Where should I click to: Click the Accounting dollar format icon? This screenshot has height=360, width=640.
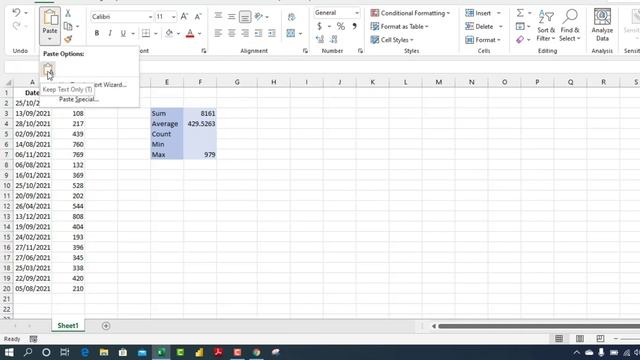coord(319,26)
